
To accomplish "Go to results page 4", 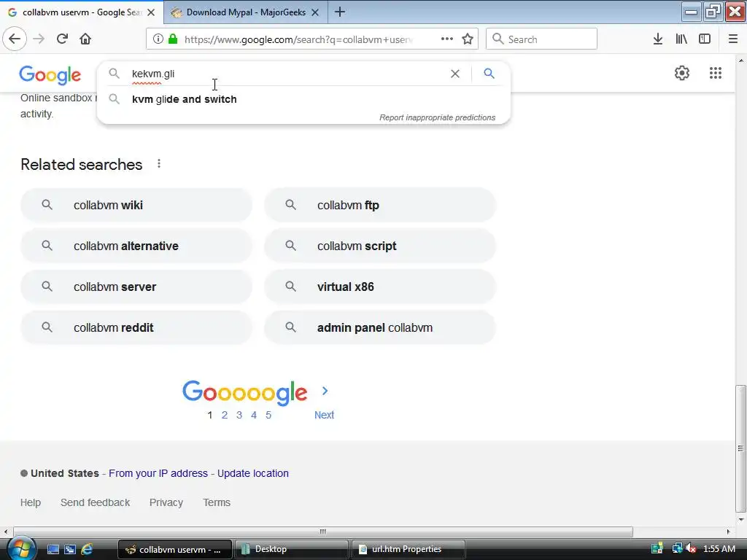I will click(254, 415).
